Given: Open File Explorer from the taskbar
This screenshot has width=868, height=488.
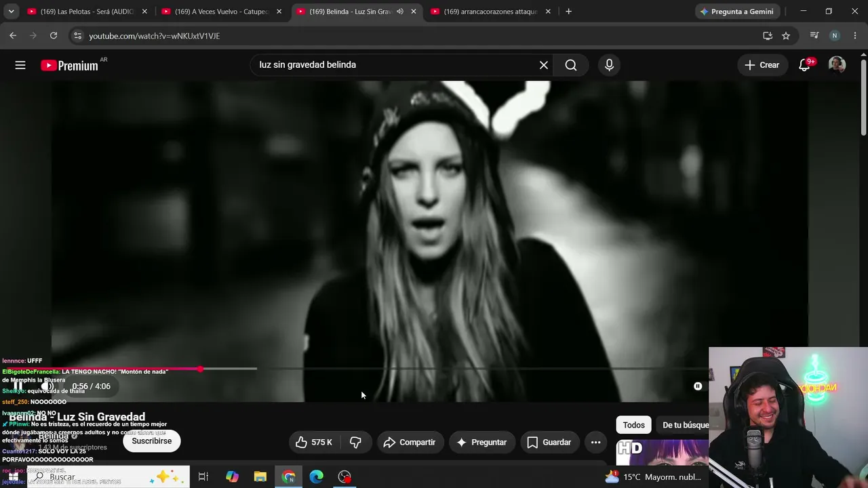Looking at the screenshot, I should click(260, 476).
